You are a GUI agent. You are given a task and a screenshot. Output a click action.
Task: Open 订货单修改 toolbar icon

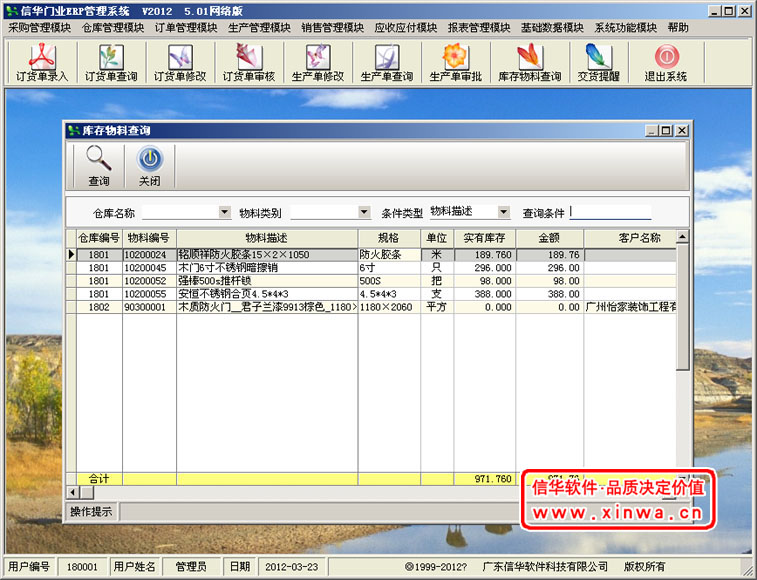tap(180, 62)
